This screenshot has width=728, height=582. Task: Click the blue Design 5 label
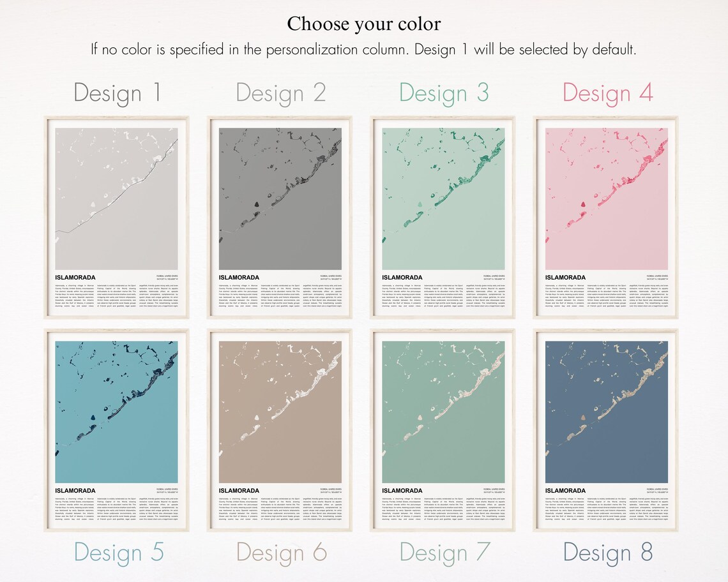click(x=119, y=552)
